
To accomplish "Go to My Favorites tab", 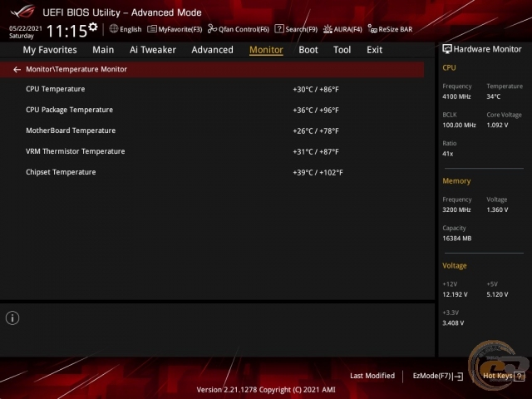I will [x=50, y=50].
